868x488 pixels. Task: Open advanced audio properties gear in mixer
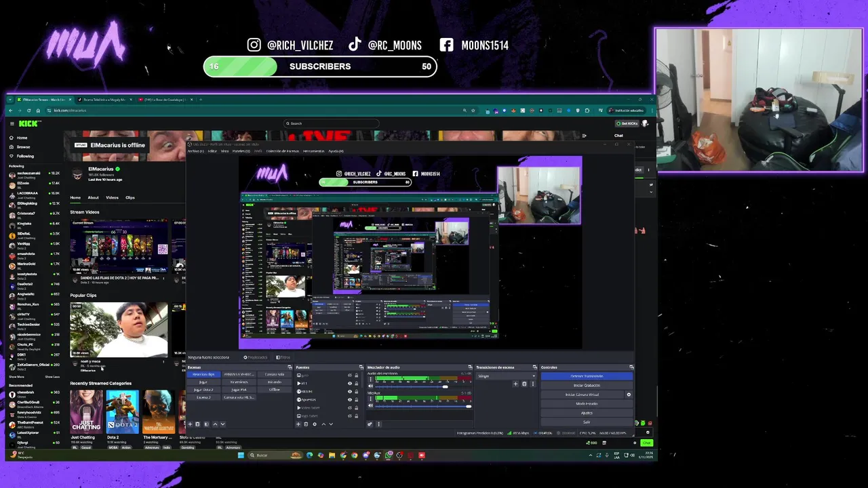click(x=370, y=424)
